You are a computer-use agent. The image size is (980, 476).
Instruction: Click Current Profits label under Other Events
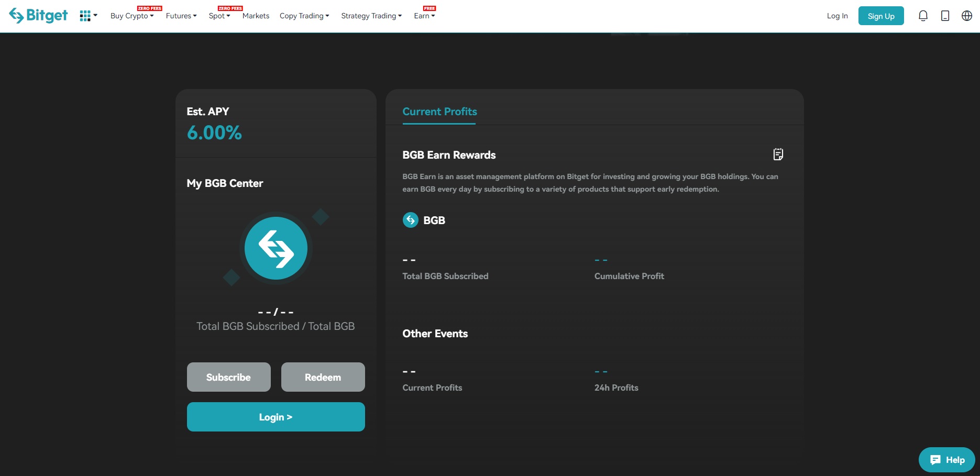[x=432, y=388]
